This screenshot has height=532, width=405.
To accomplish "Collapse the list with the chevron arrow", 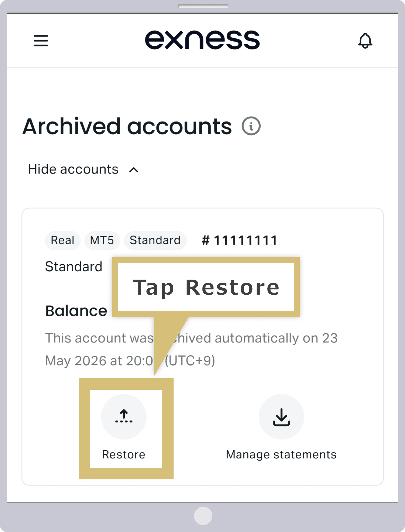I will 134,170.
